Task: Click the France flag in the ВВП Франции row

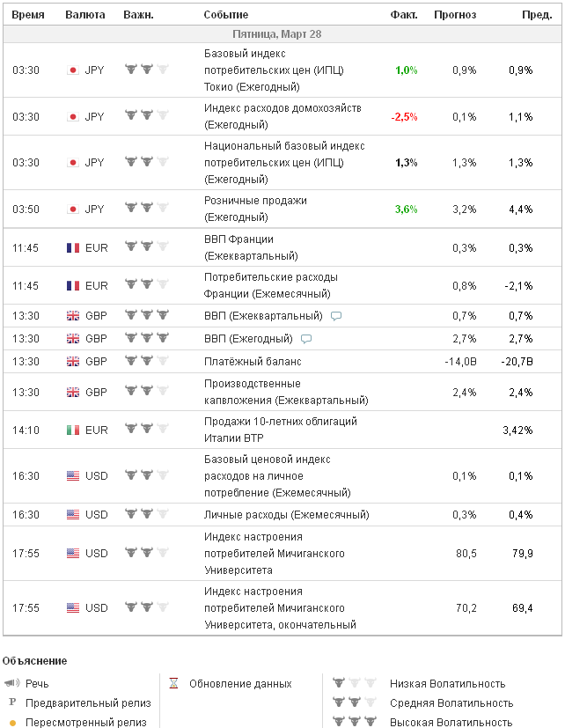Action: 73,247
